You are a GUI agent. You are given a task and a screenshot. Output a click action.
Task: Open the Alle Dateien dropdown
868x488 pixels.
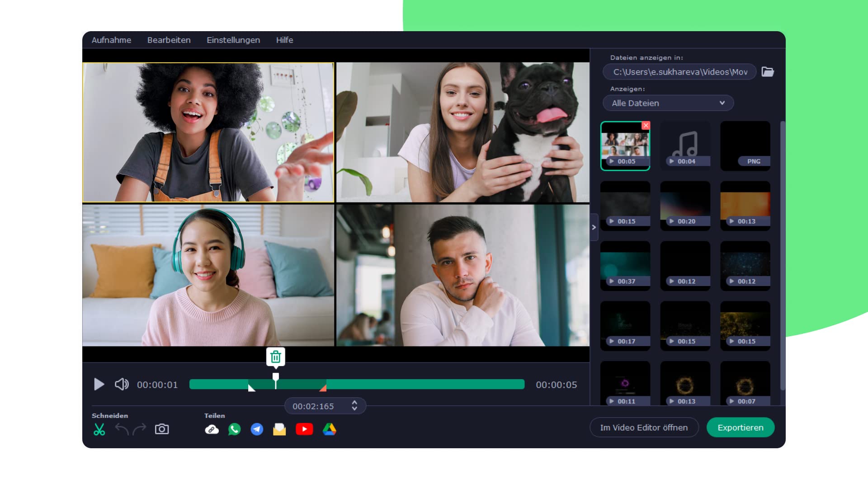tap(668, 103)
